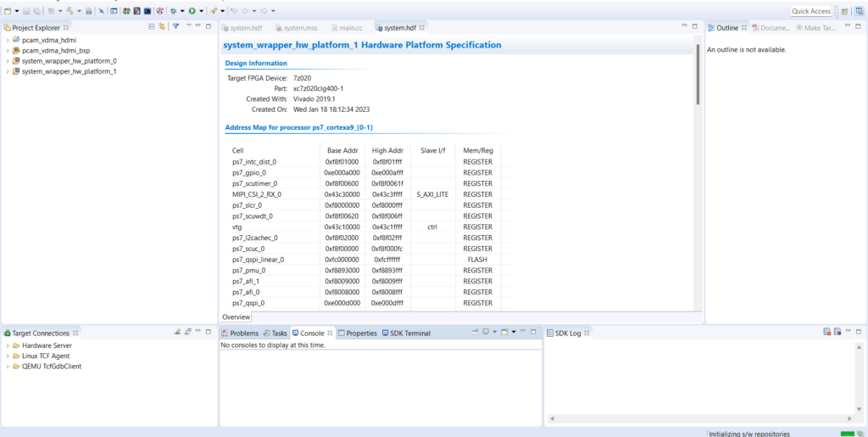868x437 pixels.
Task: Click Collapse All in Project Explorer
Action: [x=152, y=27]
